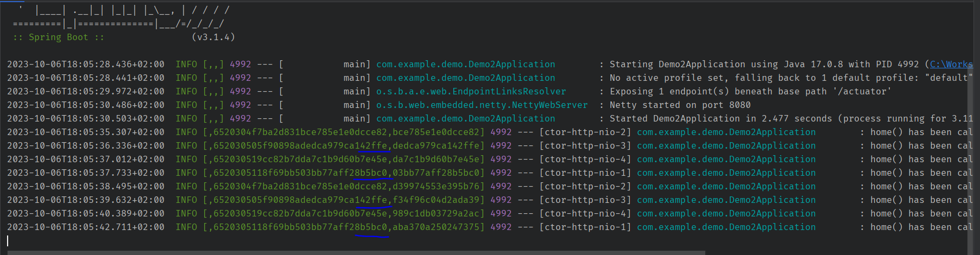Select span ID d39974553e395b76
The height and width of the screenshot is (255, 980).
click(x=436, y=186)
